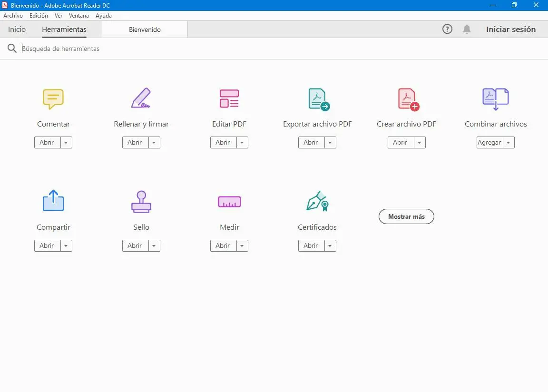Expand the Compartir dropdown arrow
The width and height of the screenshot is (548, 392).
(66, 245)
